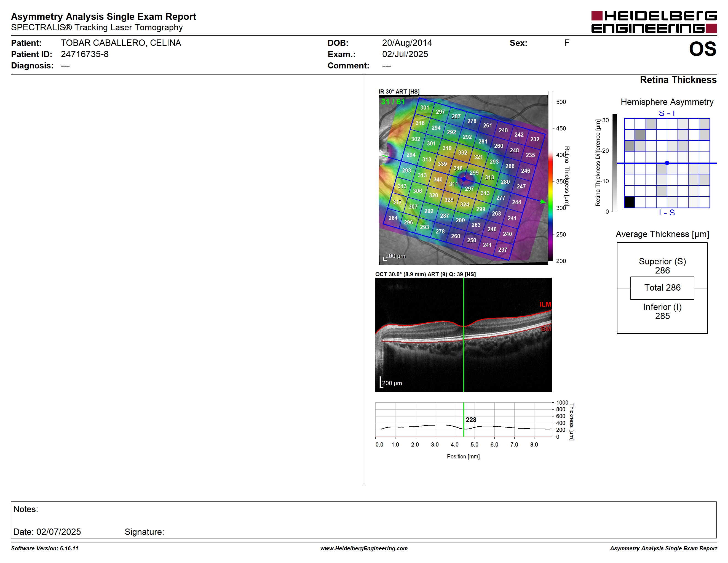Click the '200 µm' scale label in the OCT scan
This screenshot has width=728, height=563.
tap(392, 383)
